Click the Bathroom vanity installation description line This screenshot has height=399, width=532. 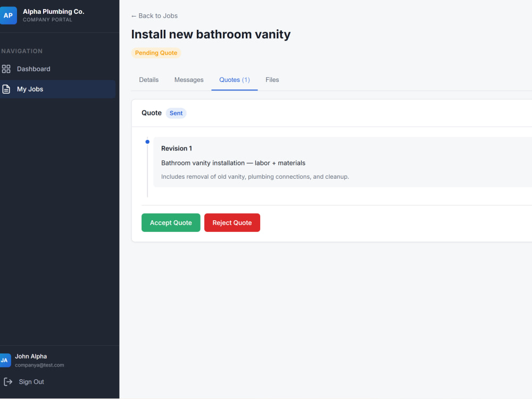233,163
